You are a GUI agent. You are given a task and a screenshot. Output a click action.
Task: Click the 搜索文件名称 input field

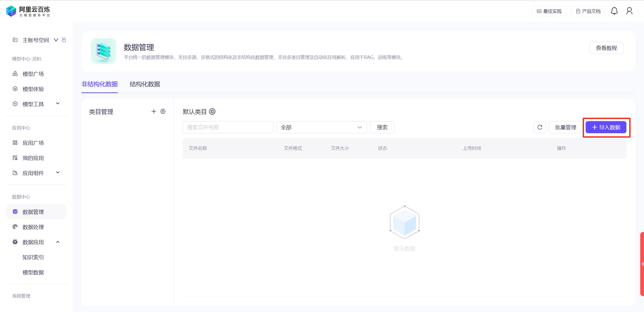[228, 127]
